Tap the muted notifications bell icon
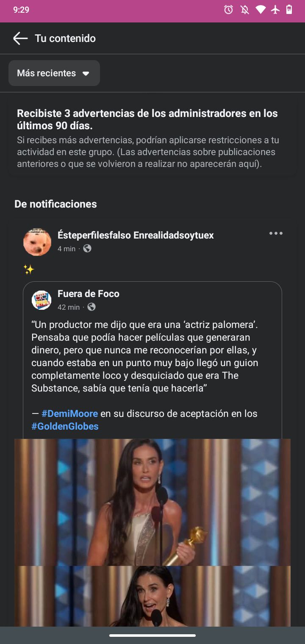The height and width of the screenshot is (644, 305). point(245,9)
